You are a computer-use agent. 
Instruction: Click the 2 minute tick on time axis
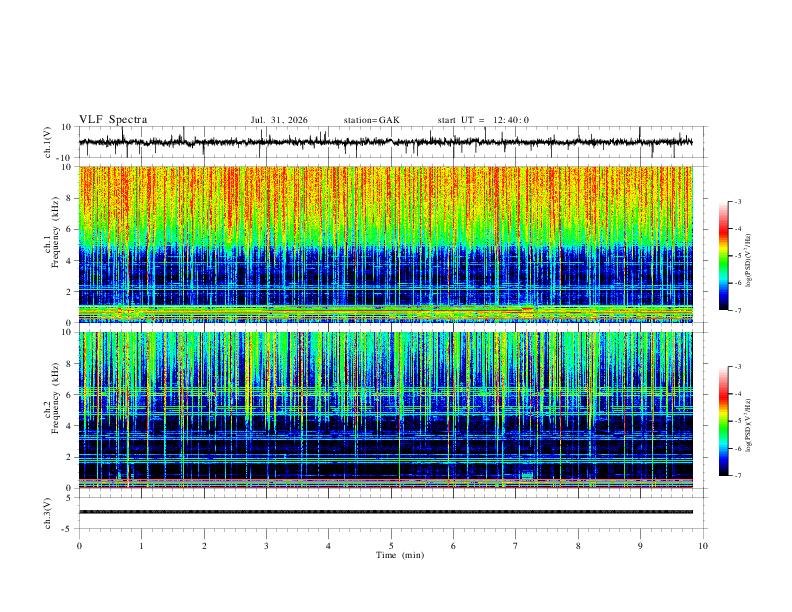pos(204,546)
